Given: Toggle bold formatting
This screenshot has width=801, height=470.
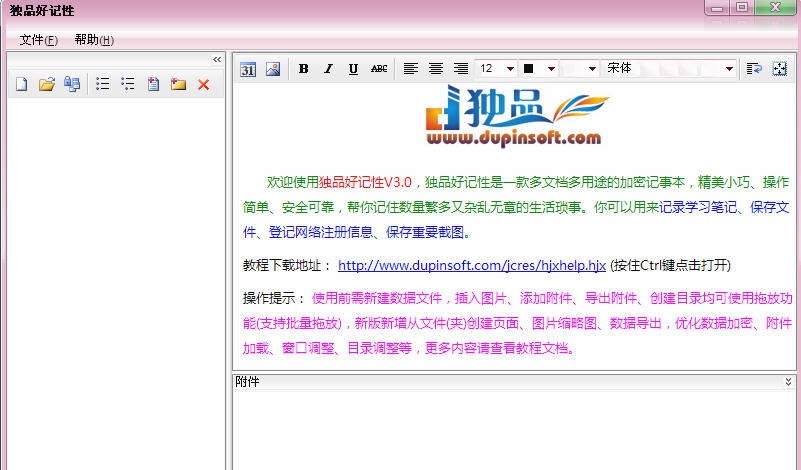Looking at the screenshot, I should (x=303, y=68).
